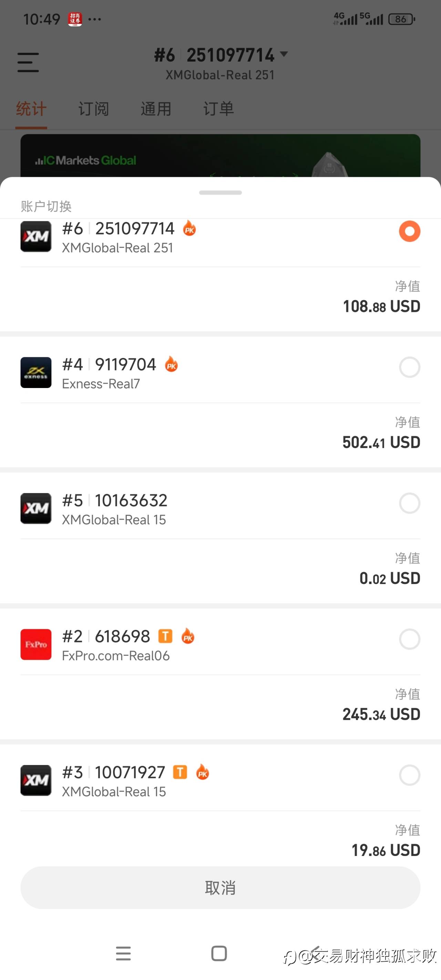Tap the XM logo of account #6
This screenshot has width=441, height=980.
[36, 236]
